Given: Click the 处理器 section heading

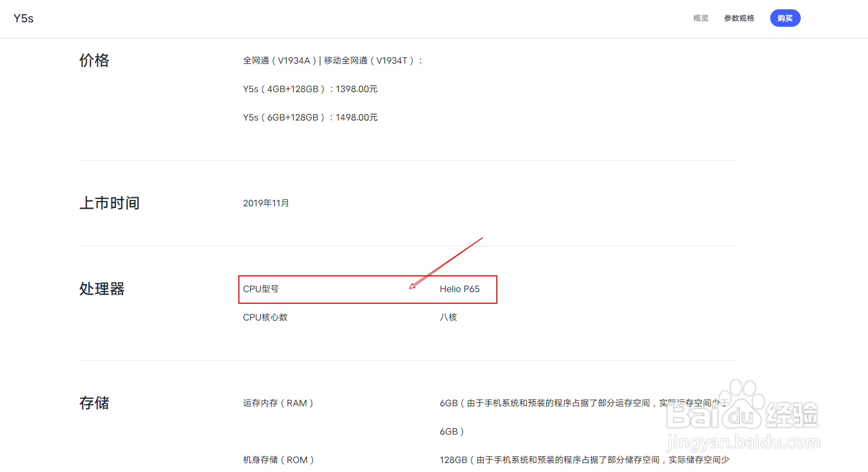Looking at the screenshot, I should click(x=102, y=289).
